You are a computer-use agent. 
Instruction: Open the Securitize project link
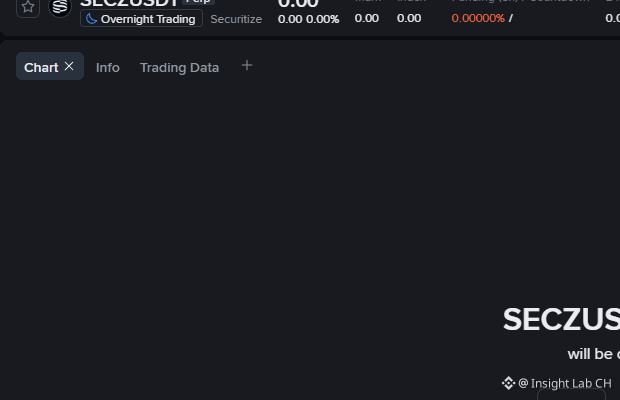[236, 19]
